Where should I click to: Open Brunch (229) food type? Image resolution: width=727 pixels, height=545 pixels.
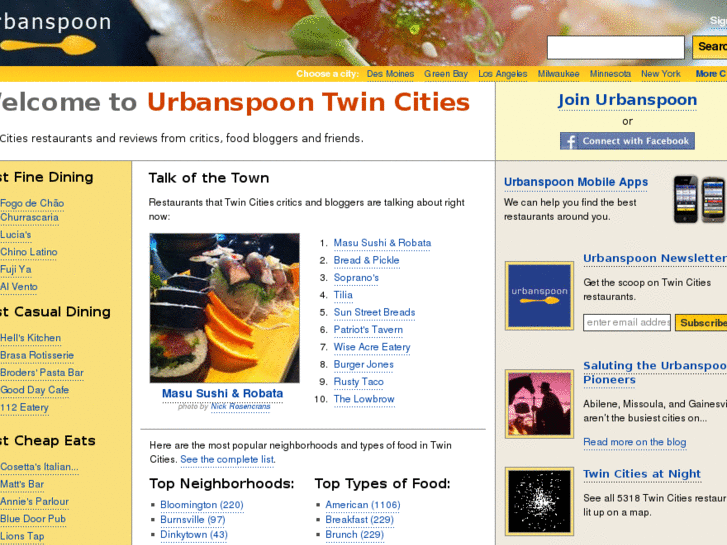[x=355, y=535]
